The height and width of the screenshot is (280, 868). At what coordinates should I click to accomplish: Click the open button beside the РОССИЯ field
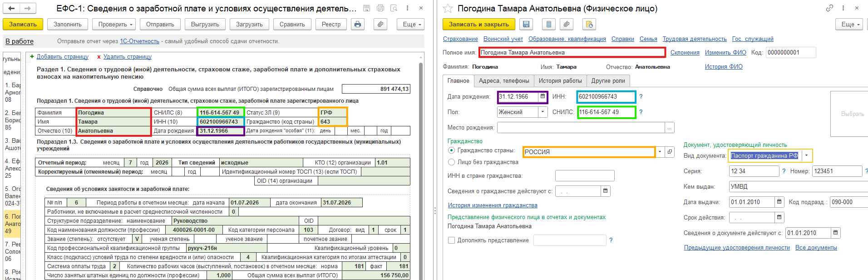coord(670,152)
